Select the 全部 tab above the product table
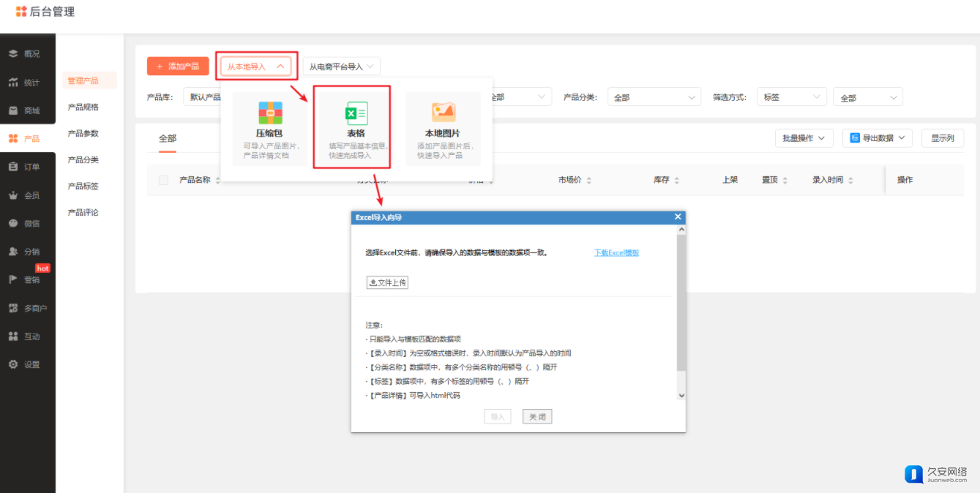Viewport: 980px width, 493px height. [168, 138]
